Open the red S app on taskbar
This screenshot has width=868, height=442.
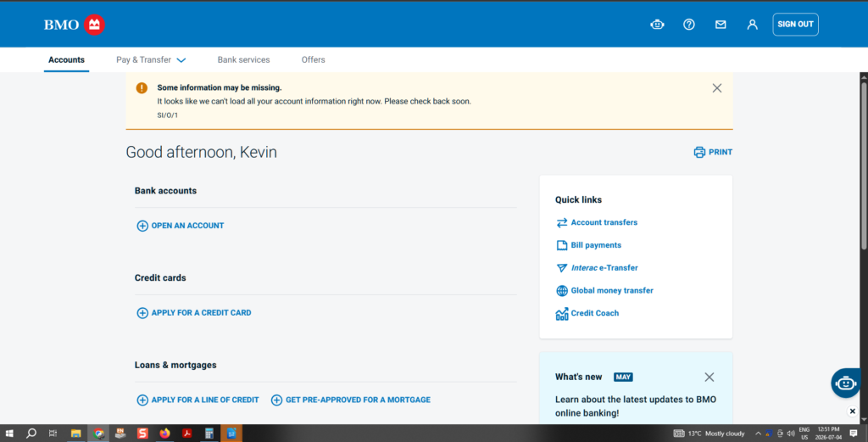[x=142, y=434]
